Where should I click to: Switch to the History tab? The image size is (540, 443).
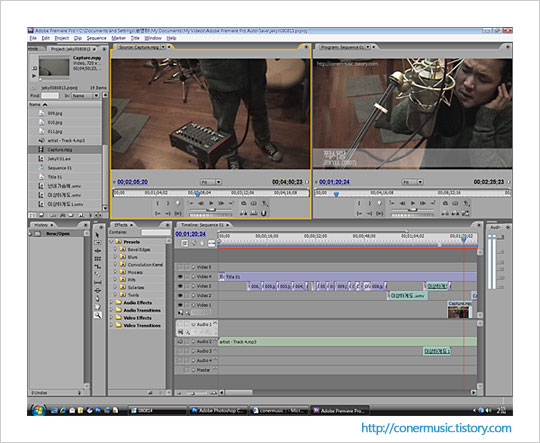41,225
